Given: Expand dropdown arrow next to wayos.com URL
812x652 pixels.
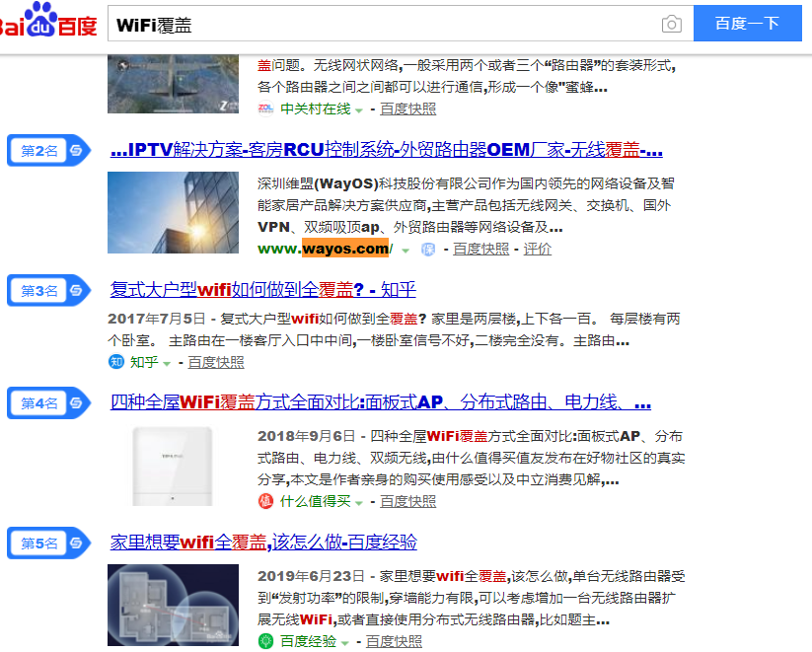Looking at the screenshot, I should (406, 251).
